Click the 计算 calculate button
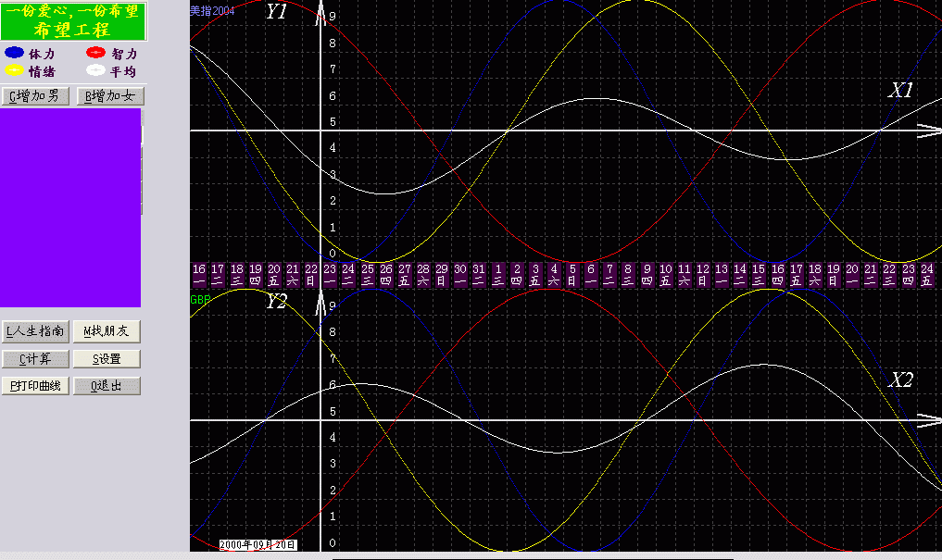Image resolution: width=942 pixels, height=560 pixels. (x=34, y=359)
